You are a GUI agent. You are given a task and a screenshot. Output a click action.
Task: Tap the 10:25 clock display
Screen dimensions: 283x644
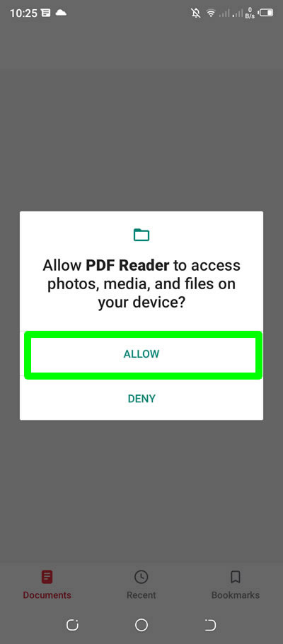(x=24, y=13)
